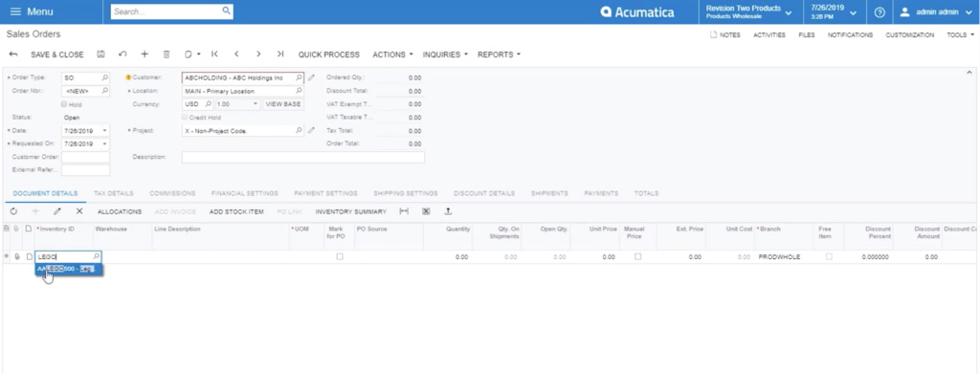Viewport: 980px width, 374px height.
Task: Click the Add Stock Item button
Action: pyautogui.click(x=236, y=211)
